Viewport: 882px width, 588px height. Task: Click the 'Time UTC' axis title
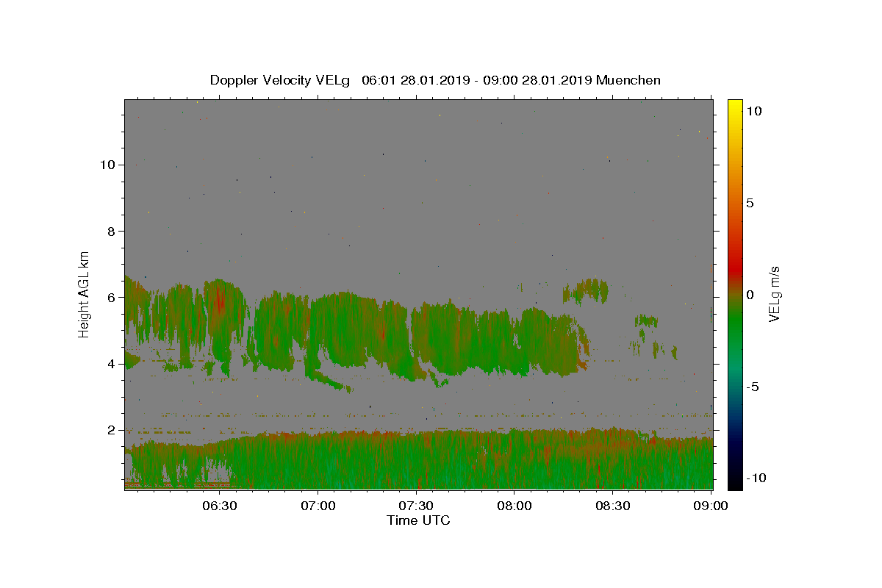[418, 520]
